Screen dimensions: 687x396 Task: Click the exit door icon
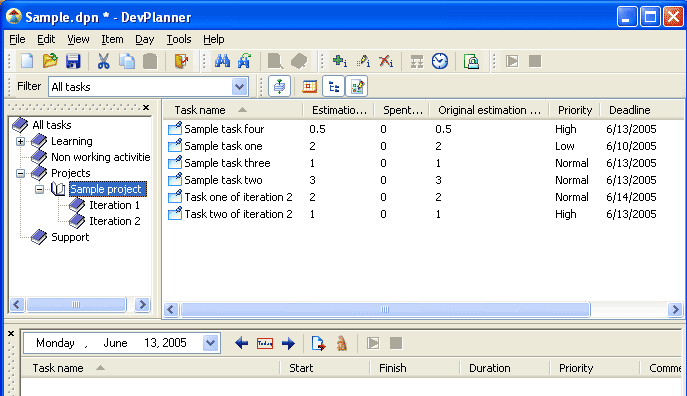[x=181, y=61]
